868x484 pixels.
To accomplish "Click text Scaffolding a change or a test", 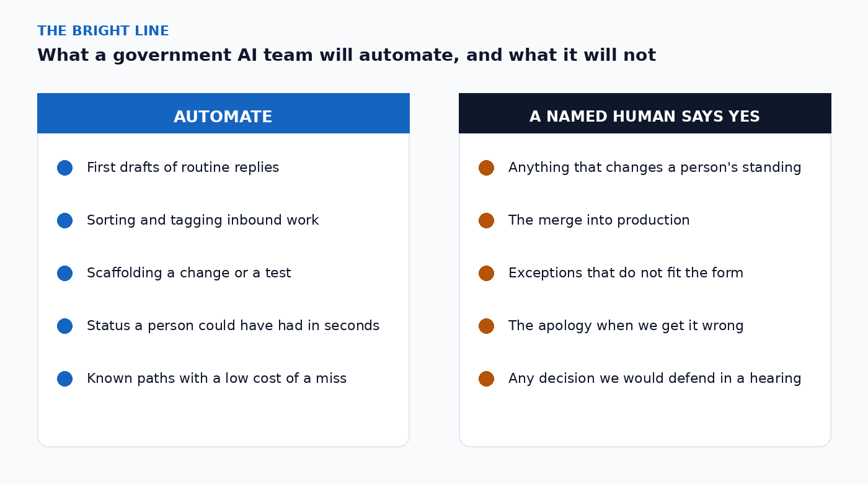I will pyautogui.click(x=189, y=273).
